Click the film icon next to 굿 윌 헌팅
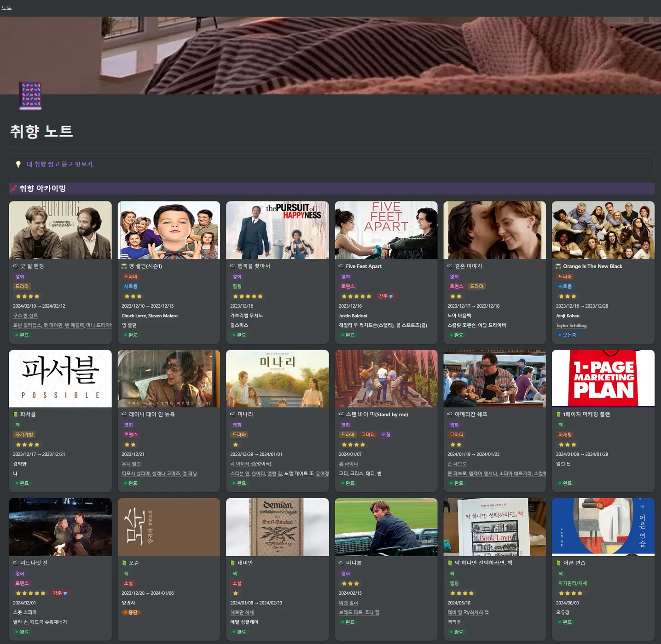This screenshot has height=644, width=661. point(15,266)
